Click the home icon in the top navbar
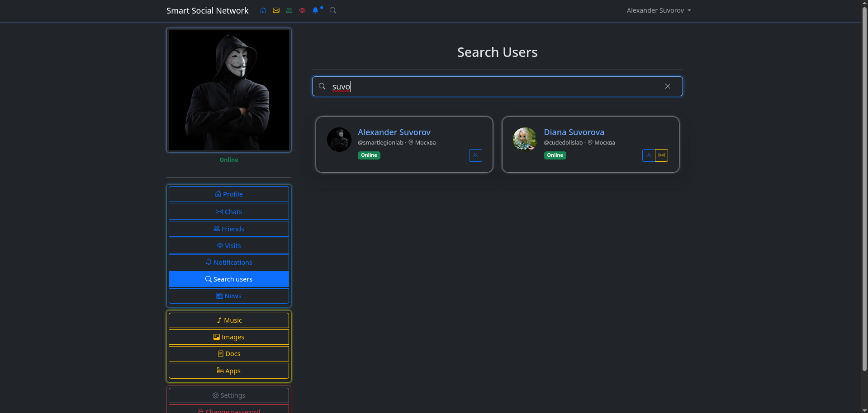868x413 pixels. [263, 10]
